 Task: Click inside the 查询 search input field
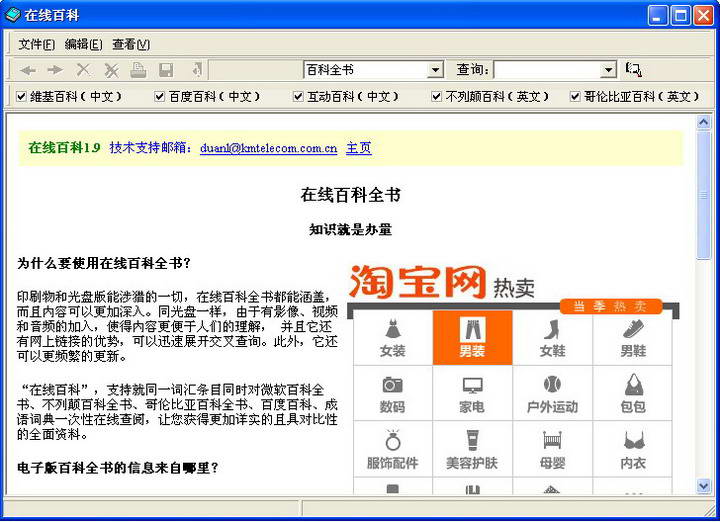(x=546, y=70)
